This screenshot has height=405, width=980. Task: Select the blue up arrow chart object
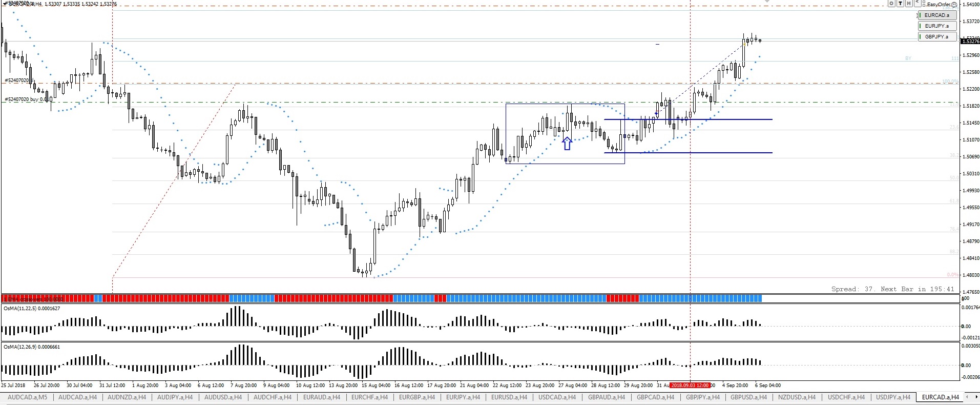[x=567, y=144]
